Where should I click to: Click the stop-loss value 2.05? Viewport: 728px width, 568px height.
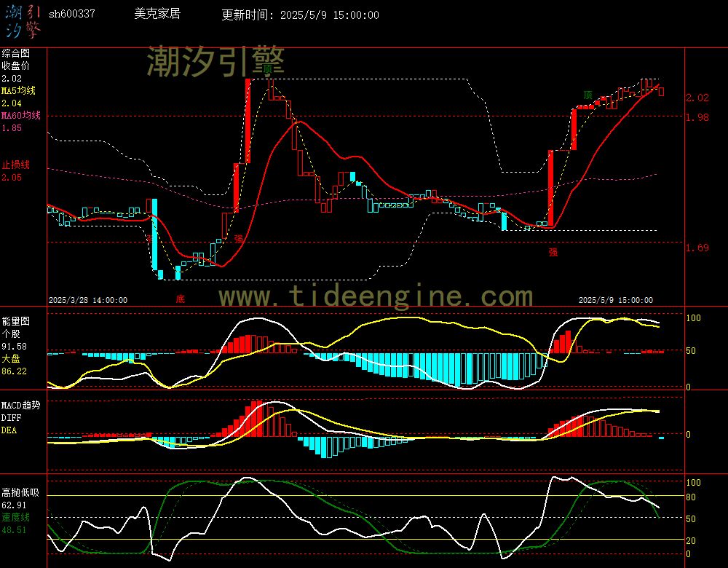click(x=12, y=178)
